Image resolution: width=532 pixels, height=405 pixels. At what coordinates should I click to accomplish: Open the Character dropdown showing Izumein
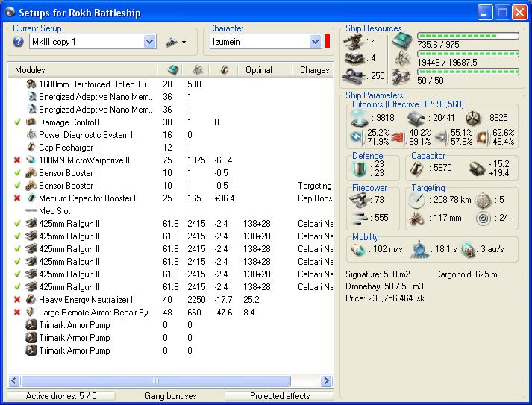pyautogui.click(x=314, y=43)
